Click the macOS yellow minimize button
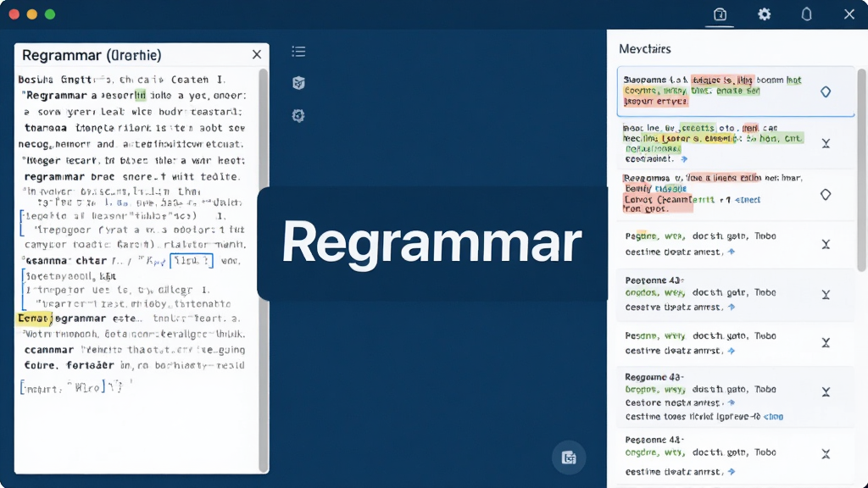This screenshot has height=488, width=868. (x=32, y=14)
